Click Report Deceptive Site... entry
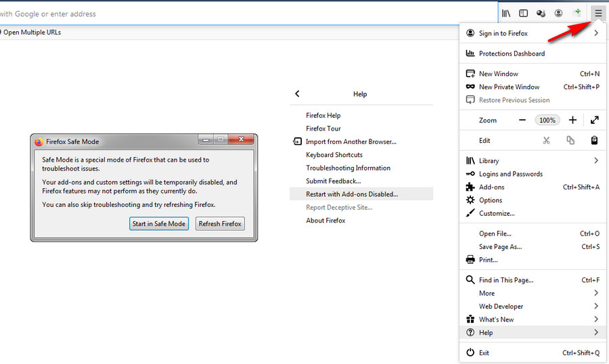The width and height of the screenshot is (609, 364). pos(361,207)
